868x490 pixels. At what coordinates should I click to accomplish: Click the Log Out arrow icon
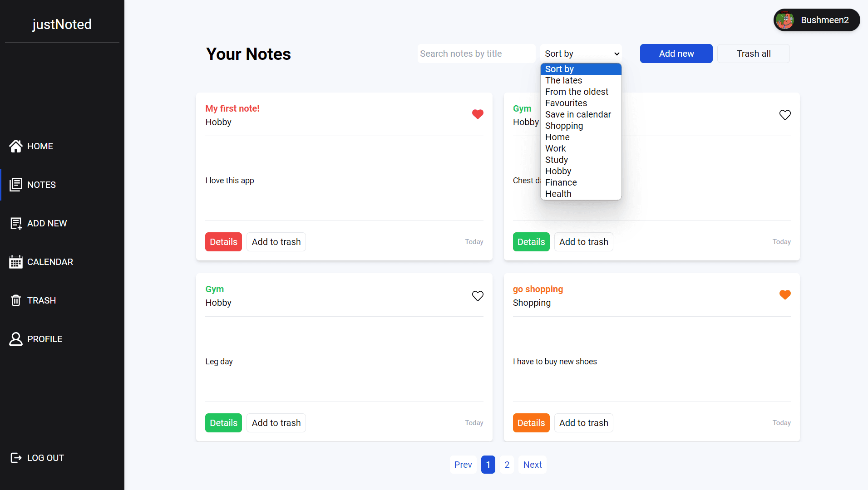click(16, 458)
